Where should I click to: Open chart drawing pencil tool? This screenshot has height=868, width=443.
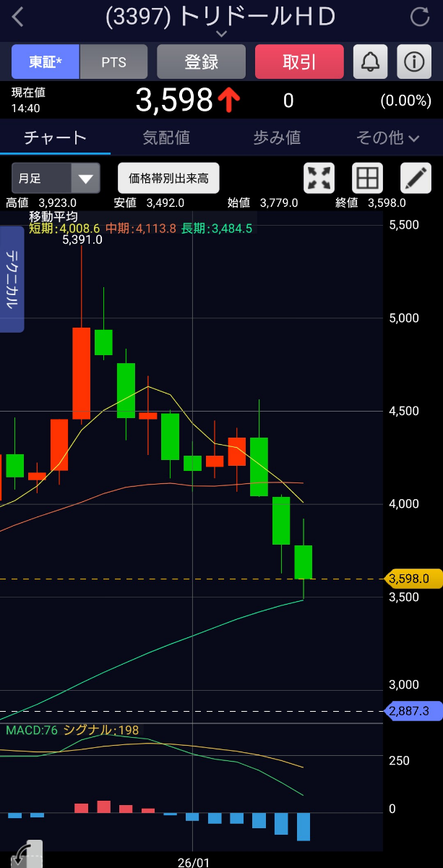click(x=416, y=178)
